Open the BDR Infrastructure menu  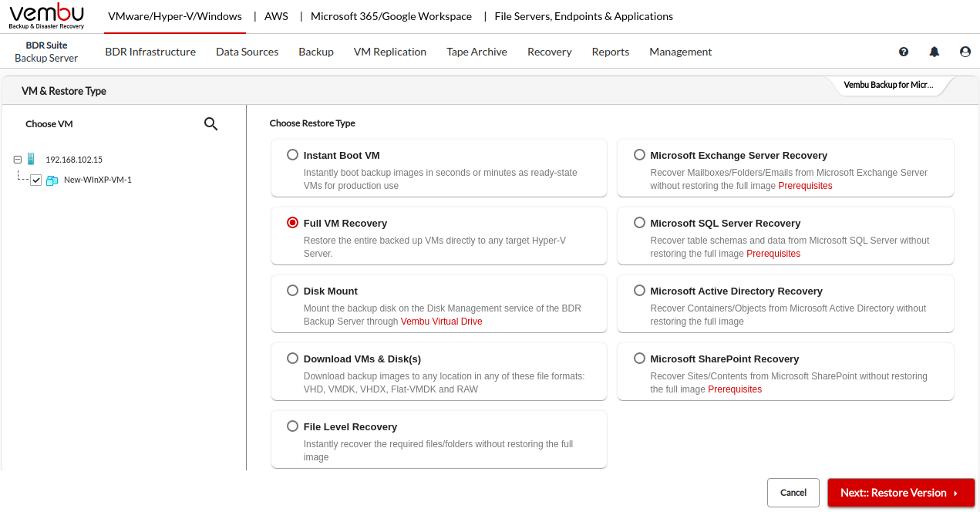150,52
